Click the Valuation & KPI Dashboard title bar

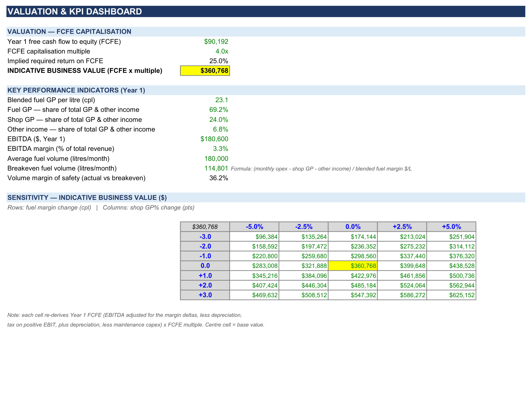click(266, 12)
